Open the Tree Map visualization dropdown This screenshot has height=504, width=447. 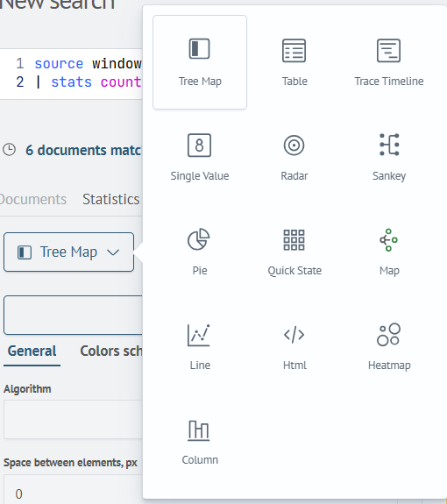click(68, 252)
